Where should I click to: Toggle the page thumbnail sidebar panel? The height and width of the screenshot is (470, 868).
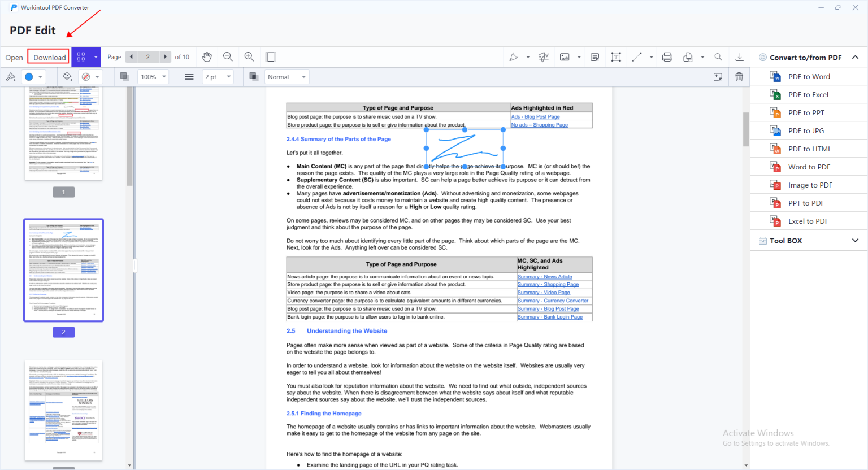(x=271, y=56)
